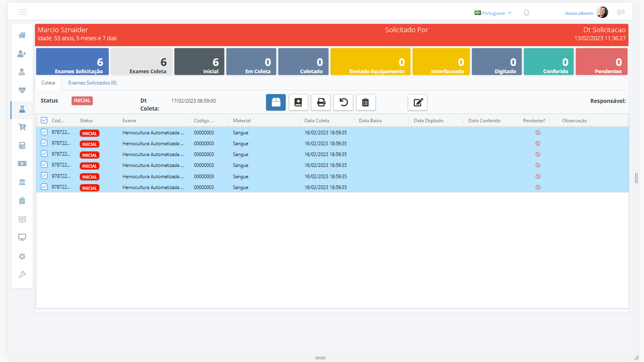Click the print icon in toolbar
This screenshot has width=644, height=362.
pyautogui.click(x=321, y=103)
